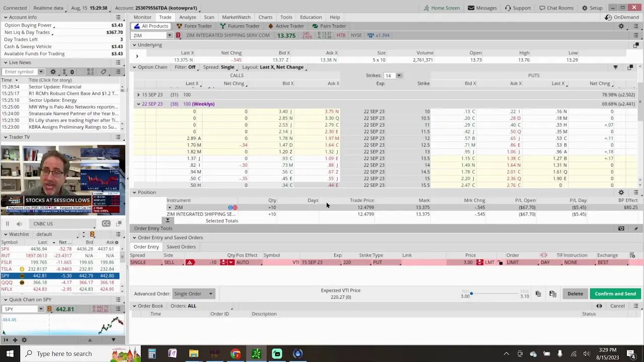Change the Layout: Last X, Net Change setting
This screenshot has height=362, width=644.
pos(273,67)
